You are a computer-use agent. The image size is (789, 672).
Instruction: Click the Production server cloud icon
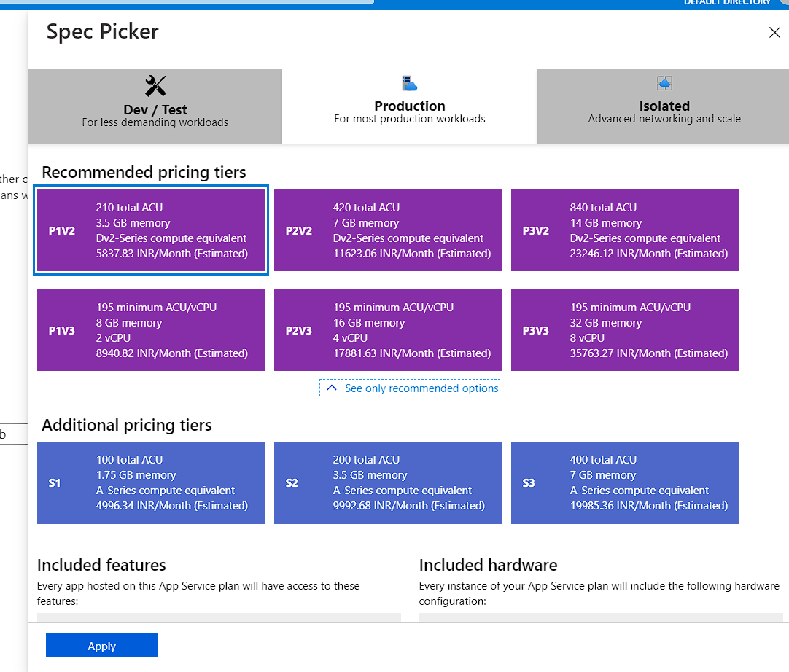[410, 83]
